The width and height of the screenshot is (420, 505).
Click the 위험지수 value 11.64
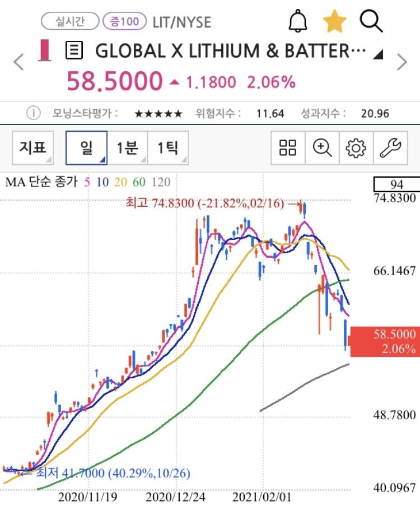point(270,113)
